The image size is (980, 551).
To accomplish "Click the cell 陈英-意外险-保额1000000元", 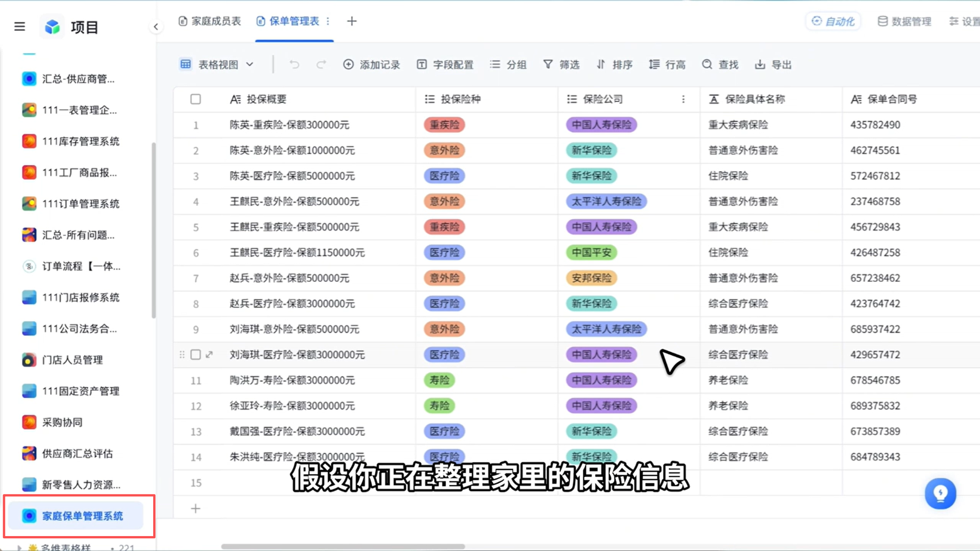I will click(x=292, y=150).
